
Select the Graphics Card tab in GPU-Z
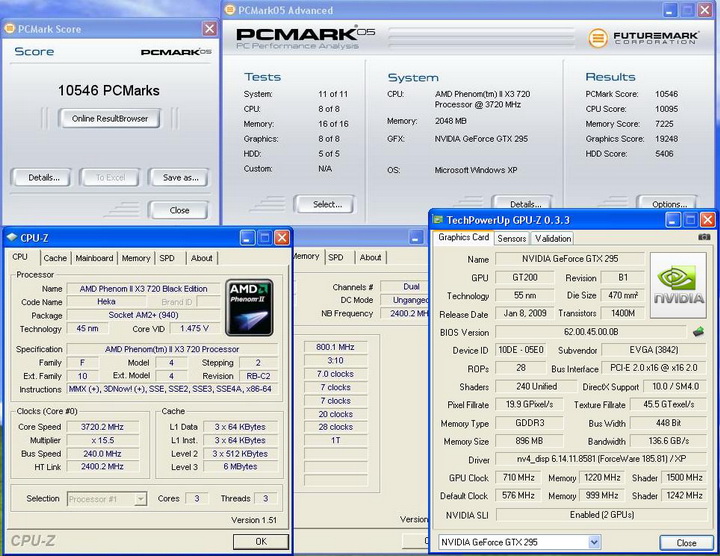pos(463,237)
